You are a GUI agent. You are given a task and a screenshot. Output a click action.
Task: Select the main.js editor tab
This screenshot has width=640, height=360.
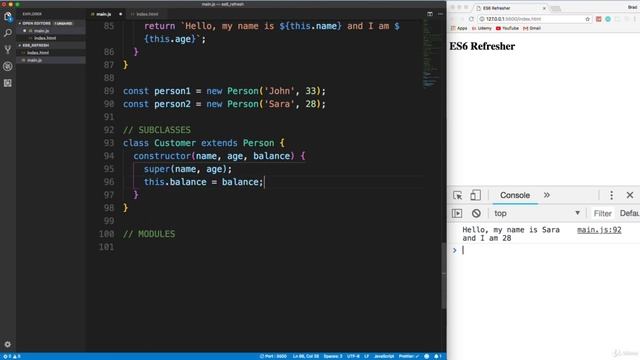pyautogui.click(x=106, y=14)
